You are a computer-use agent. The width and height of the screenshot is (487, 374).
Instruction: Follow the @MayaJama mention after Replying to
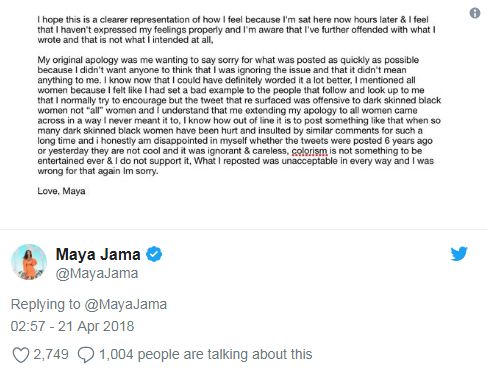pos(125,304)
